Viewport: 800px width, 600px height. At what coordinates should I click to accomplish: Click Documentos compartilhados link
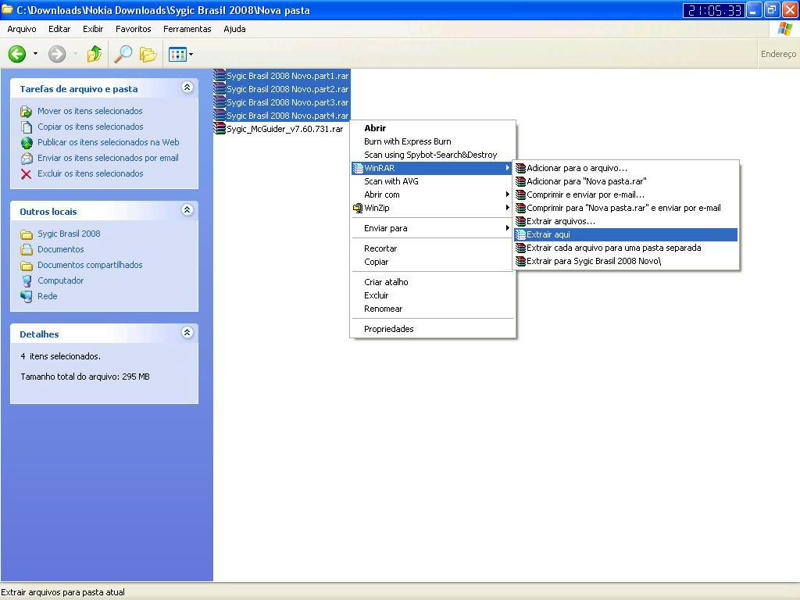click(90, 265)
